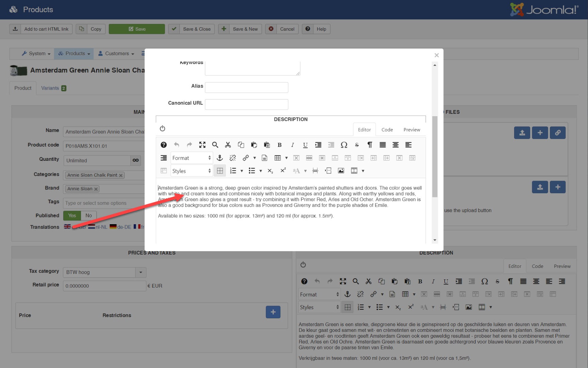588x368 pixels.
Task: Click the Canonical URL field in the dialog
Action: tap(247, 105)
